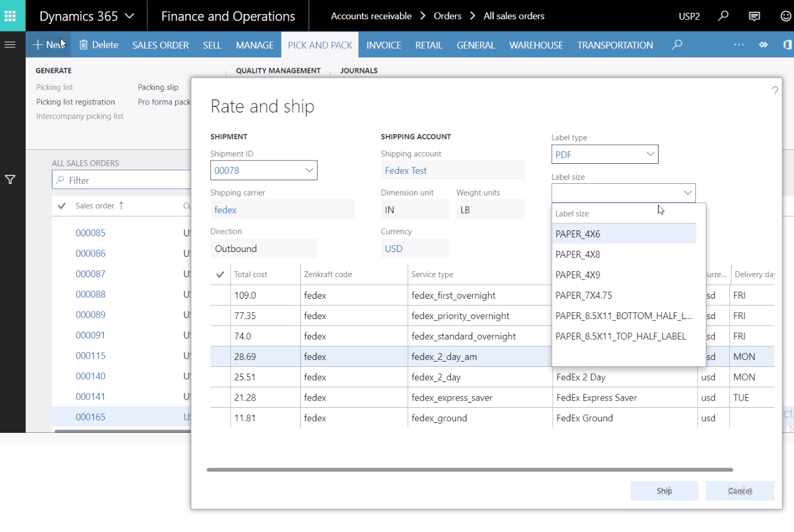Click the Cancel button

740,491
